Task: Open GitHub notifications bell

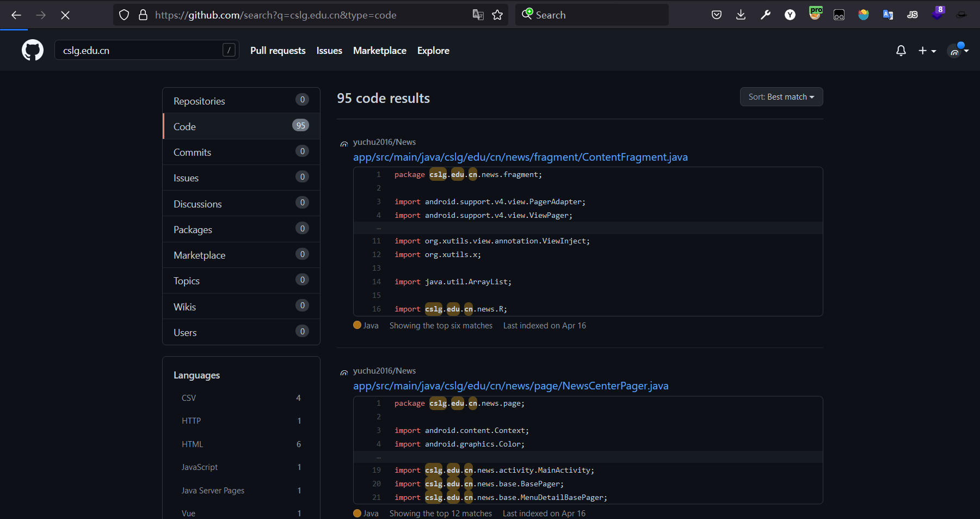Action: 901,51
